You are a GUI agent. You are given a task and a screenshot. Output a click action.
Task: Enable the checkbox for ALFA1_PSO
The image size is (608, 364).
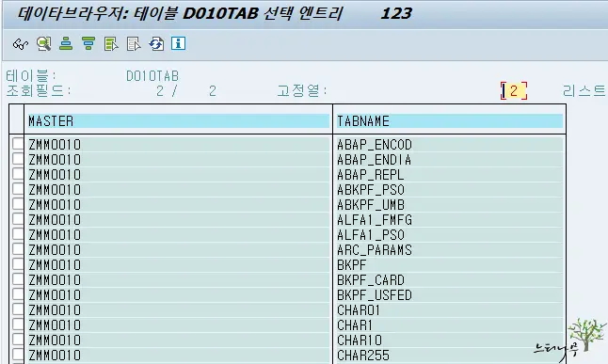click(x=18, y=234)
